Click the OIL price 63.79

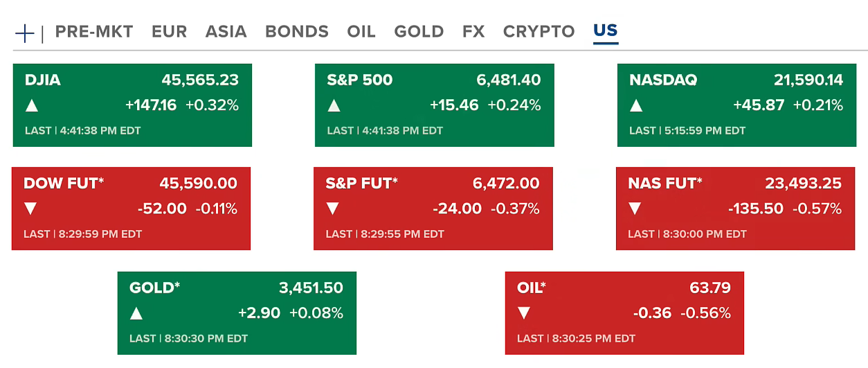(x=710, y=288)
